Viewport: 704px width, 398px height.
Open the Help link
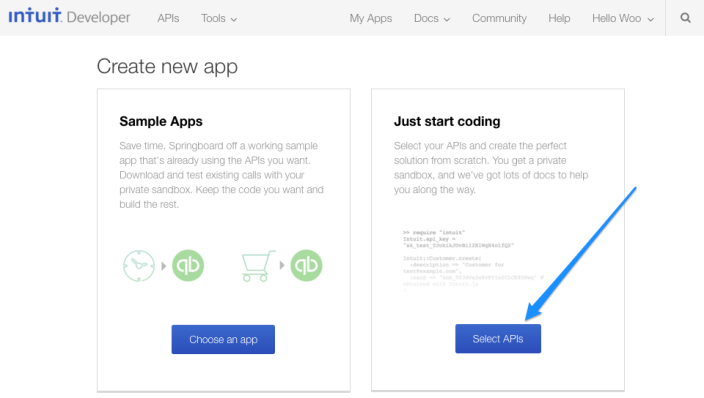[559, 18]
